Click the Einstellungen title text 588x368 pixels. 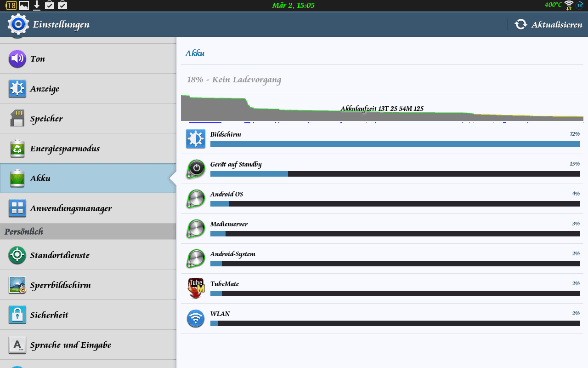61,25
